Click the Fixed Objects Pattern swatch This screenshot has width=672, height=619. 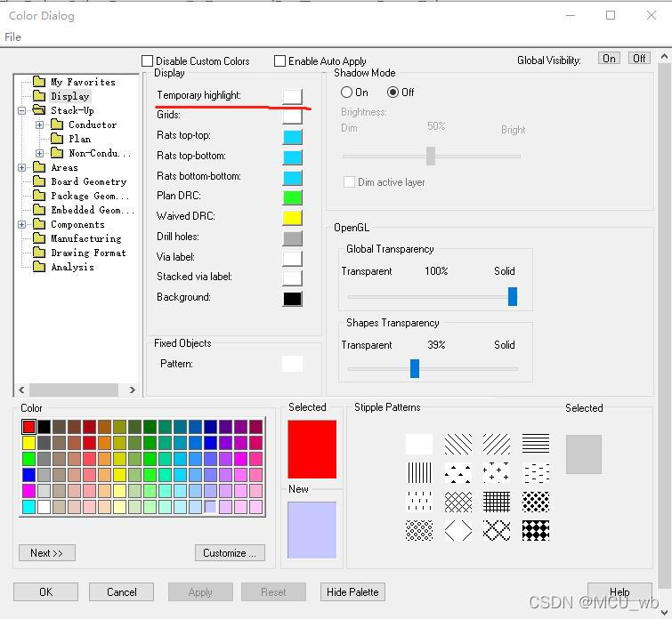pos(292,364)
